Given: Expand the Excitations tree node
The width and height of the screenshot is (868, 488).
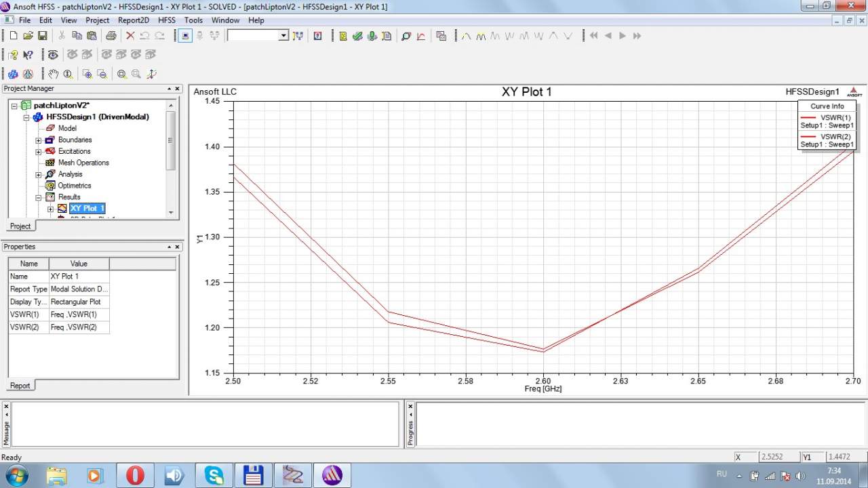Looking at the screenshot, I should click(39, 152).
